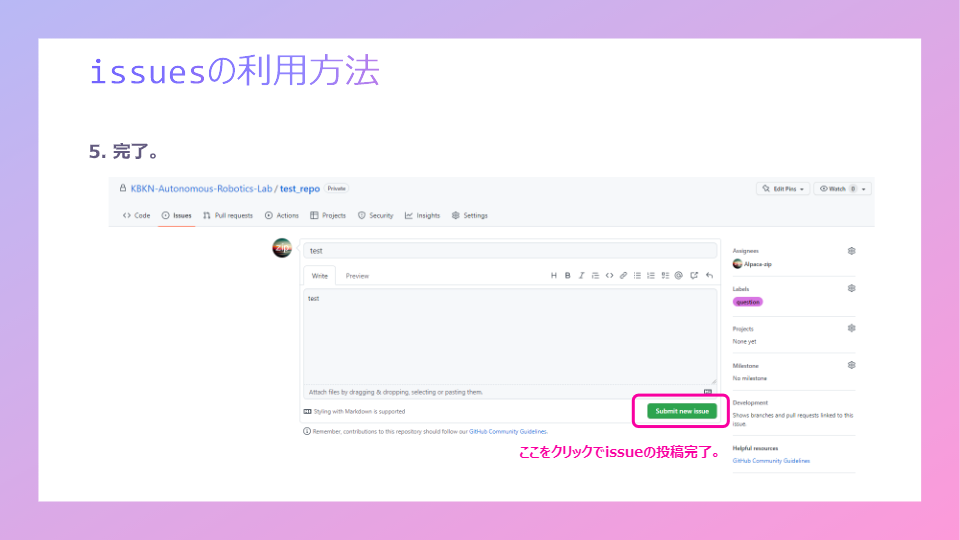Viewport: 960px width, 540px height.
Task: Open the Labels gear settings
Action: pyautogui.click(x=851, y=288)
